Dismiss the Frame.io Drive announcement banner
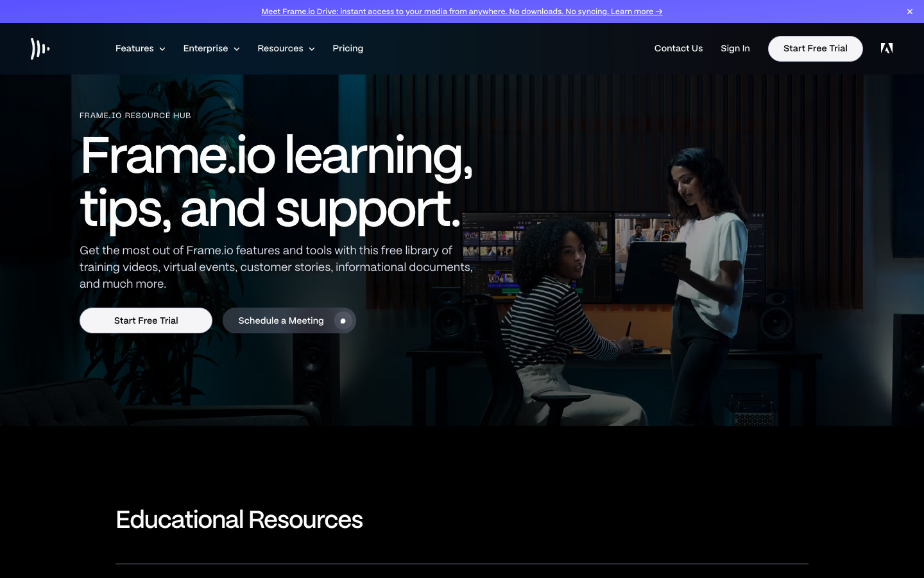 pyautogui.click(x=909, y=12)
